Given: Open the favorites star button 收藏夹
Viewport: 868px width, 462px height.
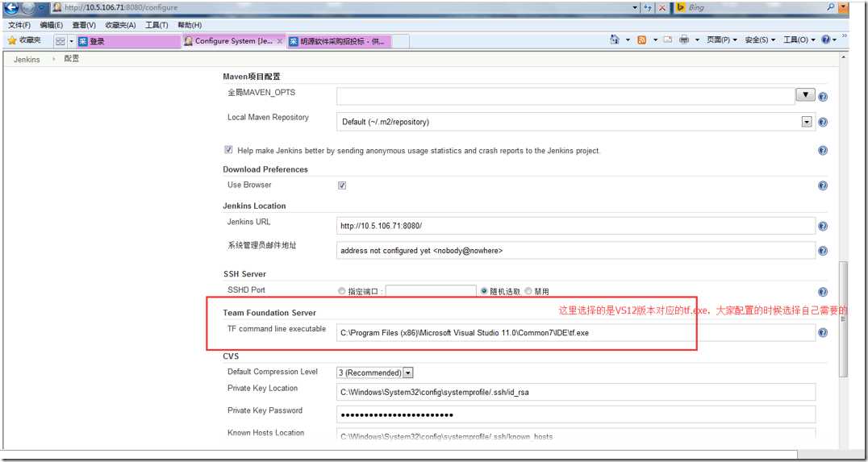Looking at the screenshot, I should point(24,40).
